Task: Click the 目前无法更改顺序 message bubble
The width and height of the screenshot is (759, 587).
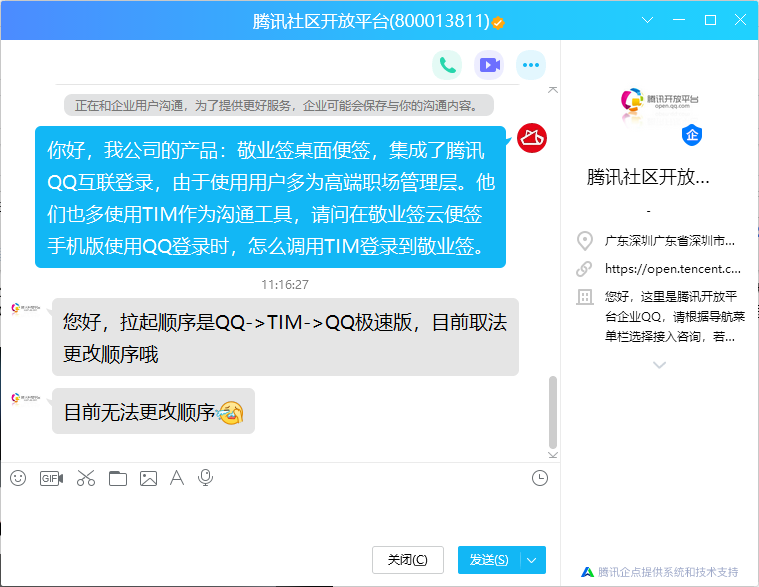Action: click(153, 411)
